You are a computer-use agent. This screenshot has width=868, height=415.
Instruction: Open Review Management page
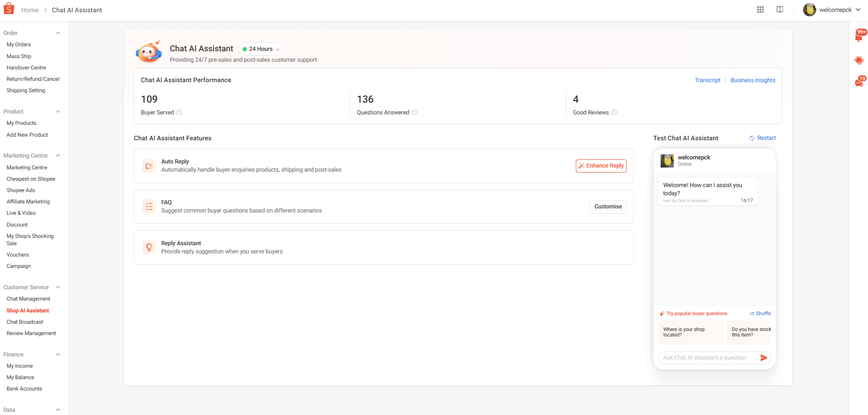pyautogui.click(x=31, y=333)
